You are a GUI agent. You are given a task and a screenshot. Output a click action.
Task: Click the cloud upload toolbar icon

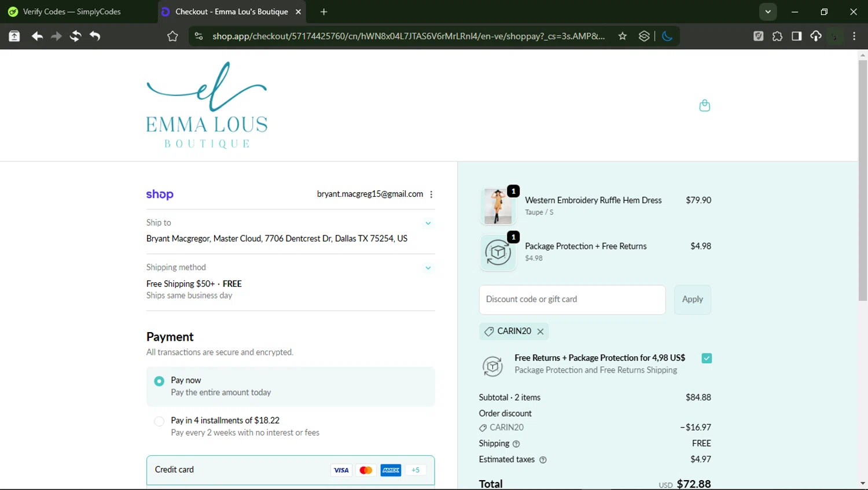click(816, 36)
